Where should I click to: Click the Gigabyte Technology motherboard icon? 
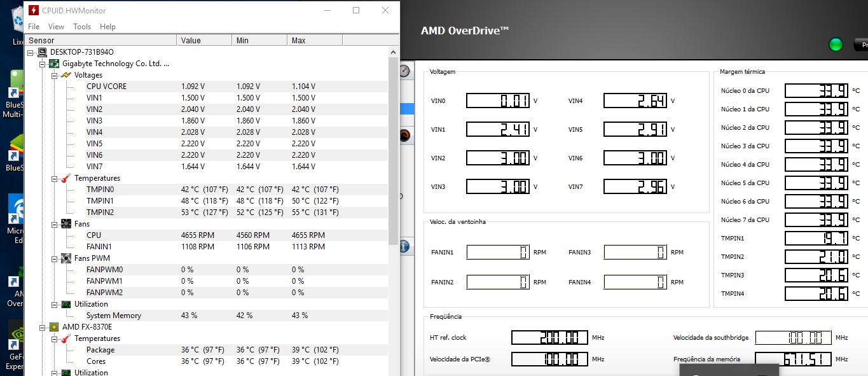[x=55, y=64]
